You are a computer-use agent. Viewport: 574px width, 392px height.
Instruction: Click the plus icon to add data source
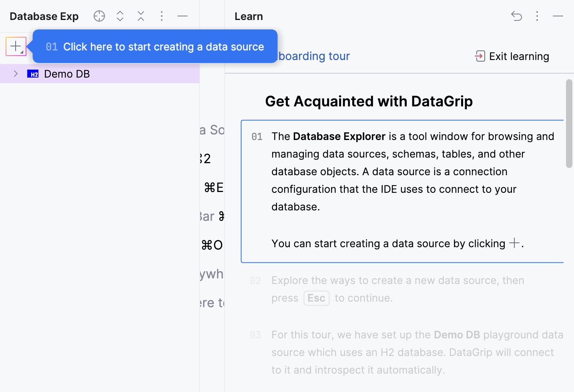16,46
